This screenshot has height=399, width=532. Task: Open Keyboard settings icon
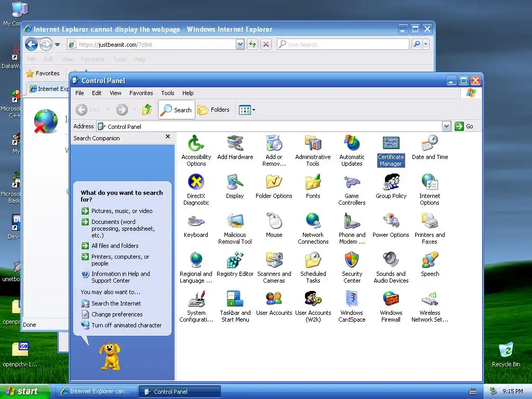click(x=196, y=225)
